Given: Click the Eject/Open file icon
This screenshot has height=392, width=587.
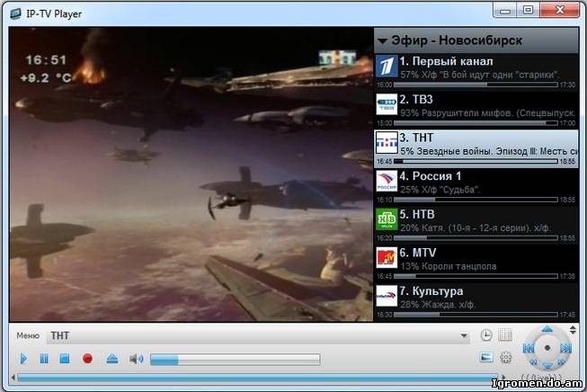Looking at the screenshot, I should [x=112, y=359].
